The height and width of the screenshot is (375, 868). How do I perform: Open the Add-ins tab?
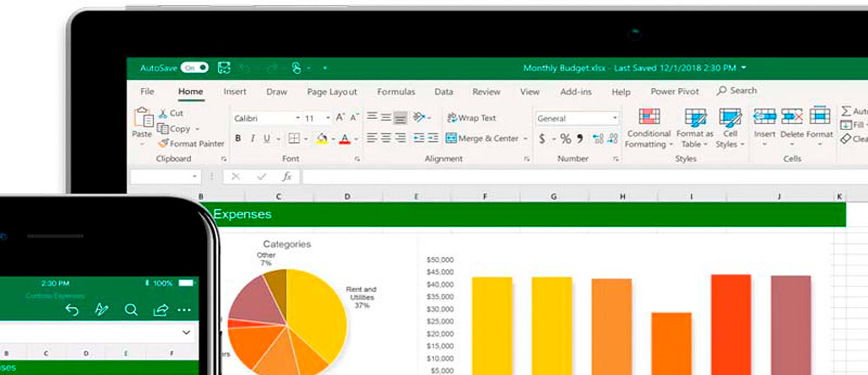click(576, 92)
